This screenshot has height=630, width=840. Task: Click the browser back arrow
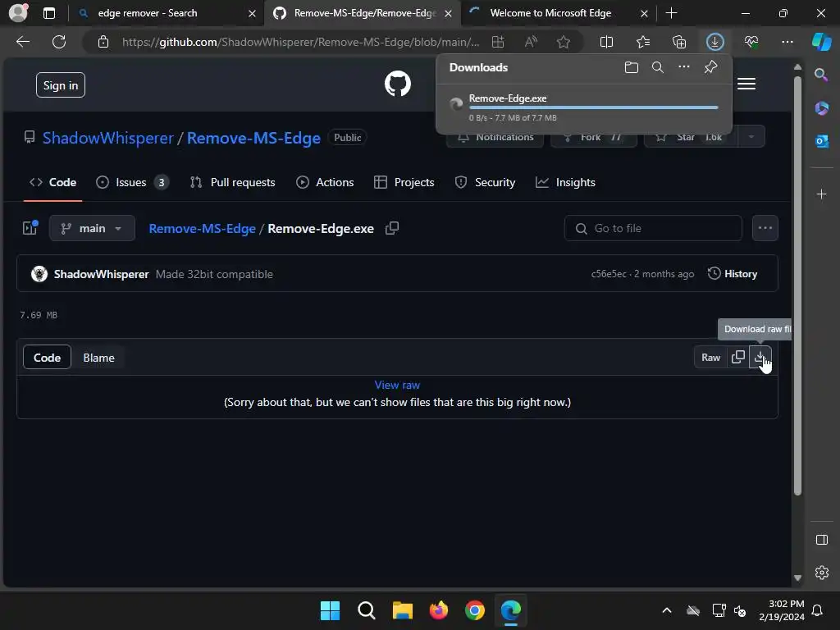(x=23, y=42)
